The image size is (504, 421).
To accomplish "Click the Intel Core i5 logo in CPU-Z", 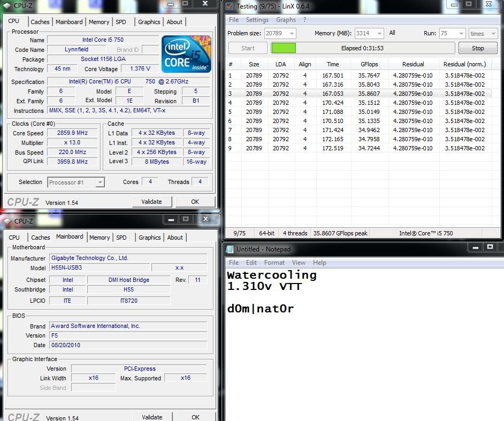I will click(x=186, y=54).
